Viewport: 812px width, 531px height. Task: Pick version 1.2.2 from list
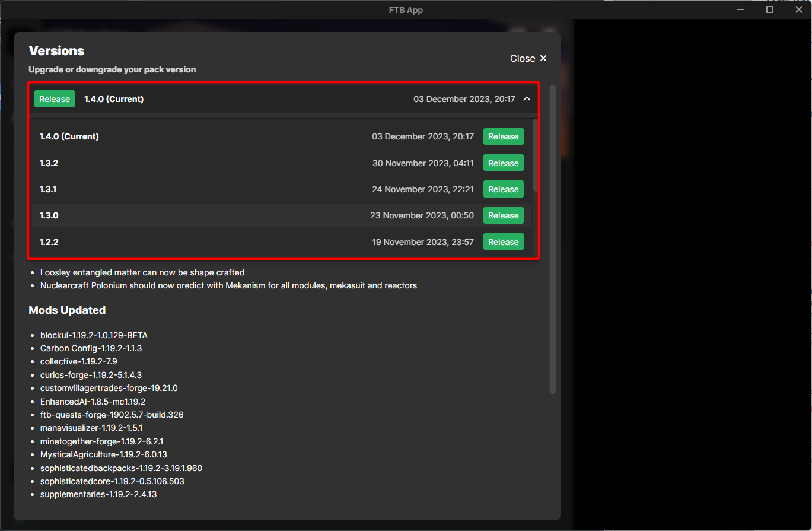pyautogui.click(x=282, y=242)
